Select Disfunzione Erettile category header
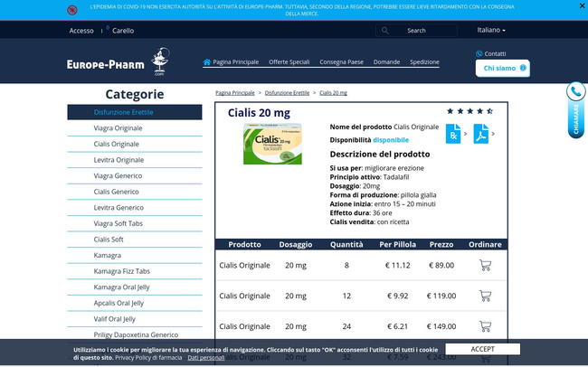 pos(135,112)
